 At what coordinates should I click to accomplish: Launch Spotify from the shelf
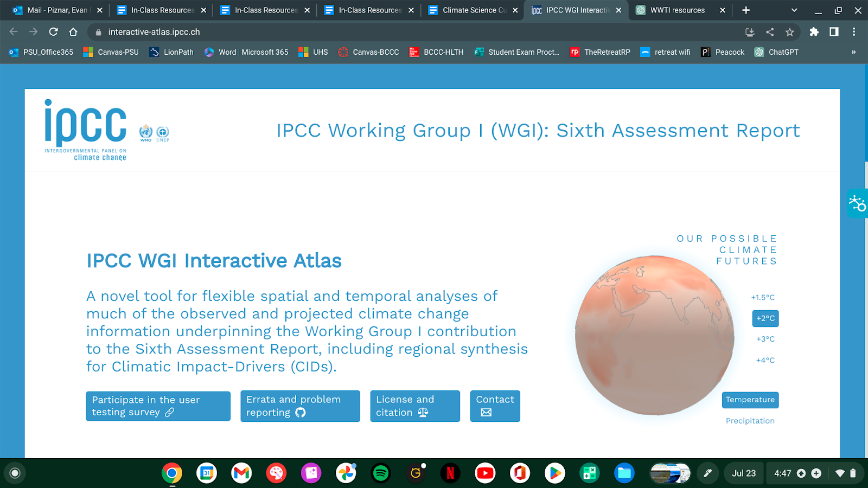point(381,473)
